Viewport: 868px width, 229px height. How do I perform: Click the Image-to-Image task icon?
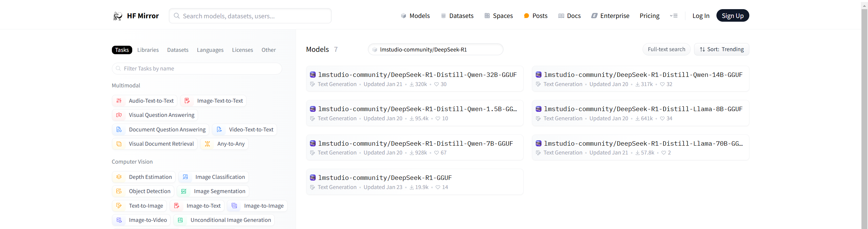pyautogui.click(x=234, y=206)
